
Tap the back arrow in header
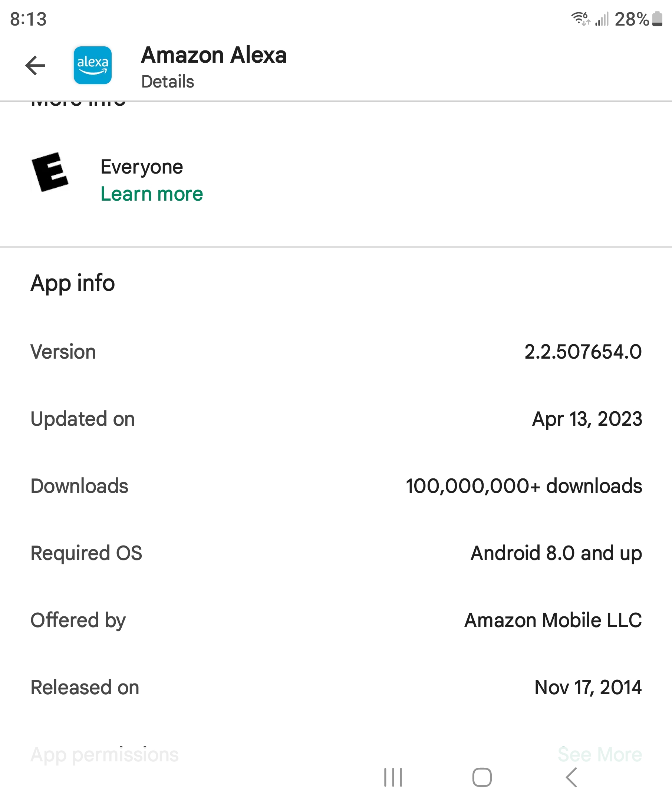(35, 65)
